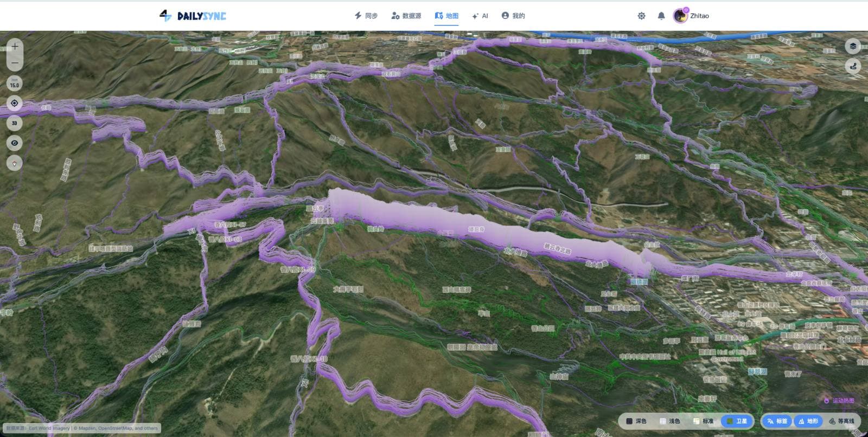Click the DailySync logo
The image size is (868, 437).
193,16
